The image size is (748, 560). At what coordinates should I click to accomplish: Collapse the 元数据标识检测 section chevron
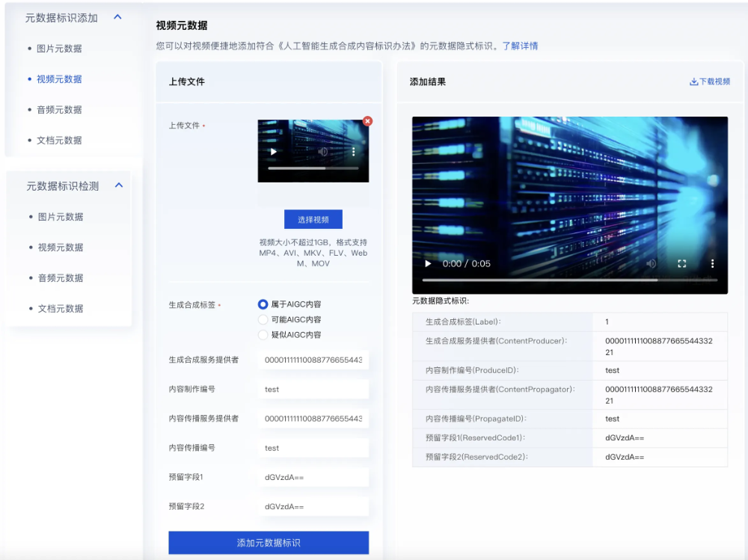[119, 185]
